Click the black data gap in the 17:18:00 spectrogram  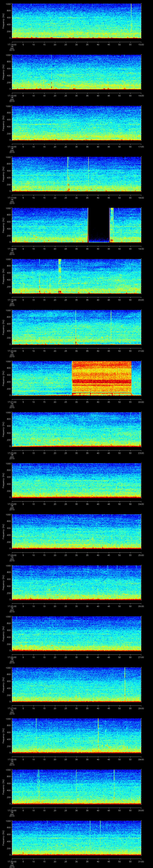tap(99, 225)
